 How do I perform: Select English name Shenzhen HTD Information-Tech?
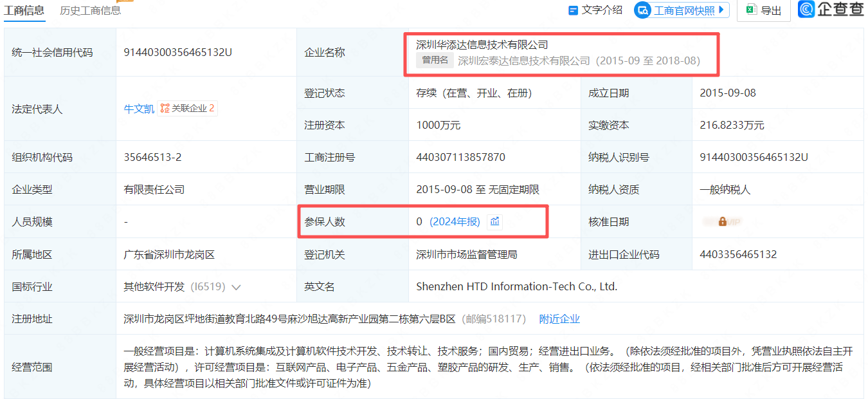[517, 287]
